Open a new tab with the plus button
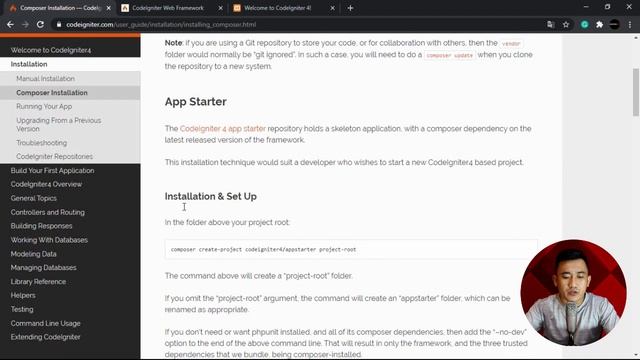Viewport: 640px width, 360px height. tap(350, 8)
